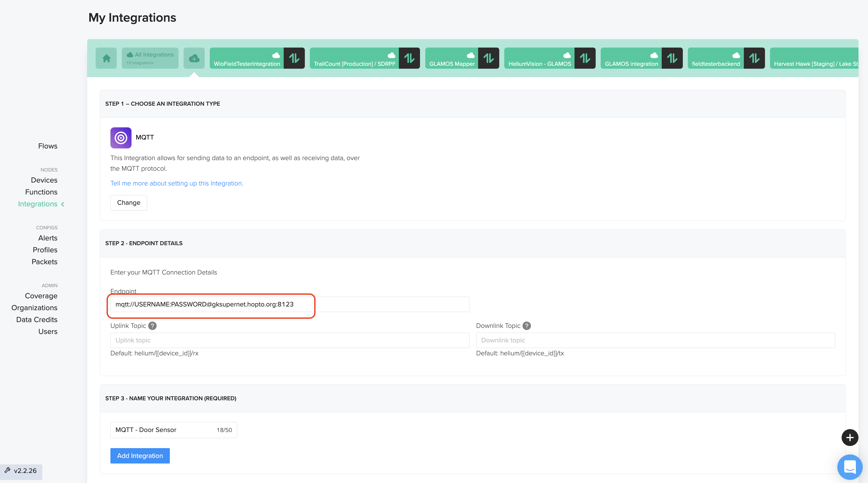Click arrows icon beside WioFieldTesterIntegration

[x=294, y=58]
